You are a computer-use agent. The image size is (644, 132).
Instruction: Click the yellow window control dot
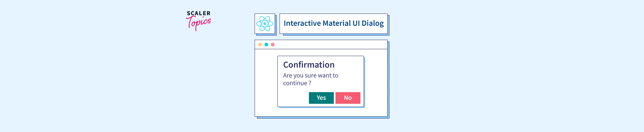click(x=260, y=45)
